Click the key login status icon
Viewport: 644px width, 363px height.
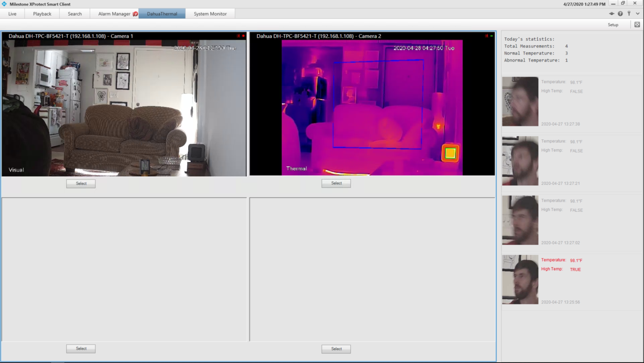(629, 14)
